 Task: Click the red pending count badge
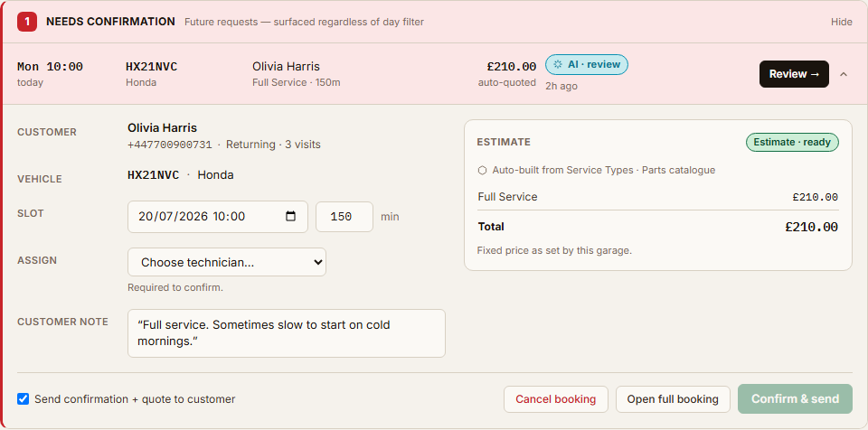pyautogui.click(x=27, y=23)
